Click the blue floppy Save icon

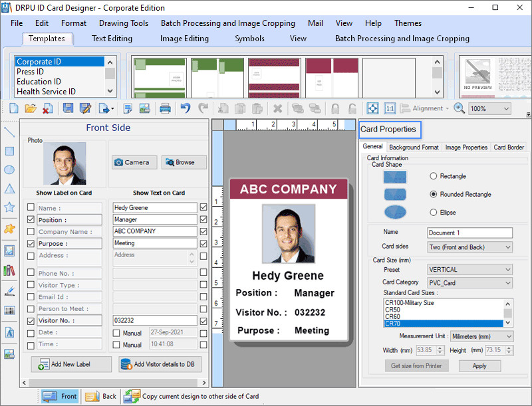tap(68, 108)
